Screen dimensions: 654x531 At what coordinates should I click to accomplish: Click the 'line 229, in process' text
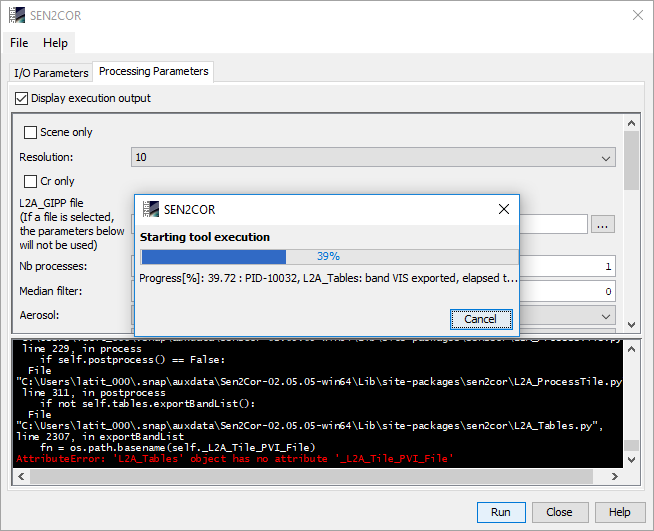tap(82, 349)
